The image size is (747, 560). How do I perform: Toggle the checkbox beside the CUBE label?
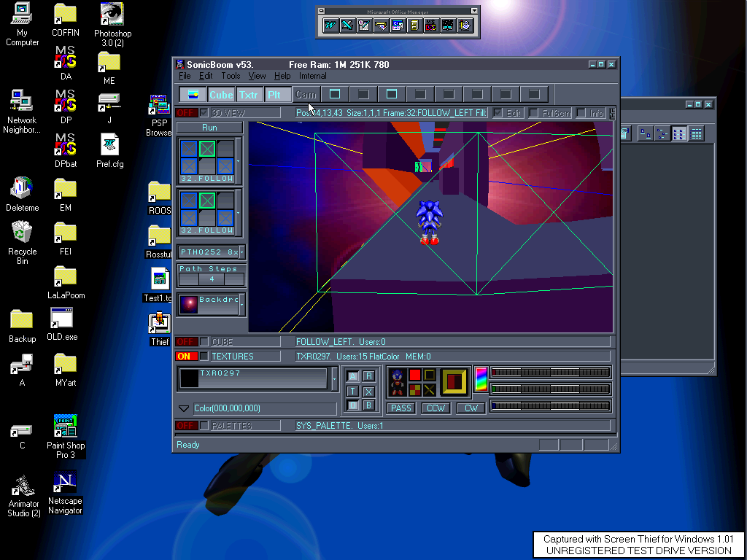point(204,342)
